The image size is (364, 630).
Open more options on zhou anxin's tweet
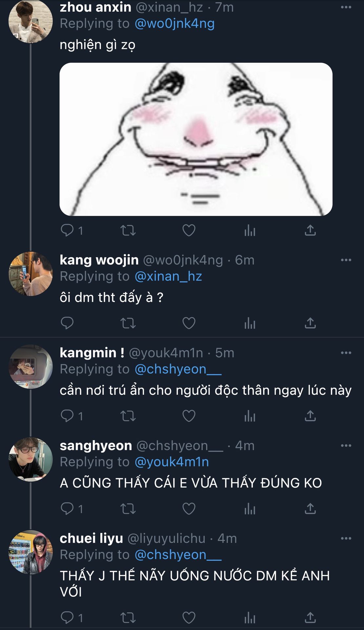click(346, 7)
